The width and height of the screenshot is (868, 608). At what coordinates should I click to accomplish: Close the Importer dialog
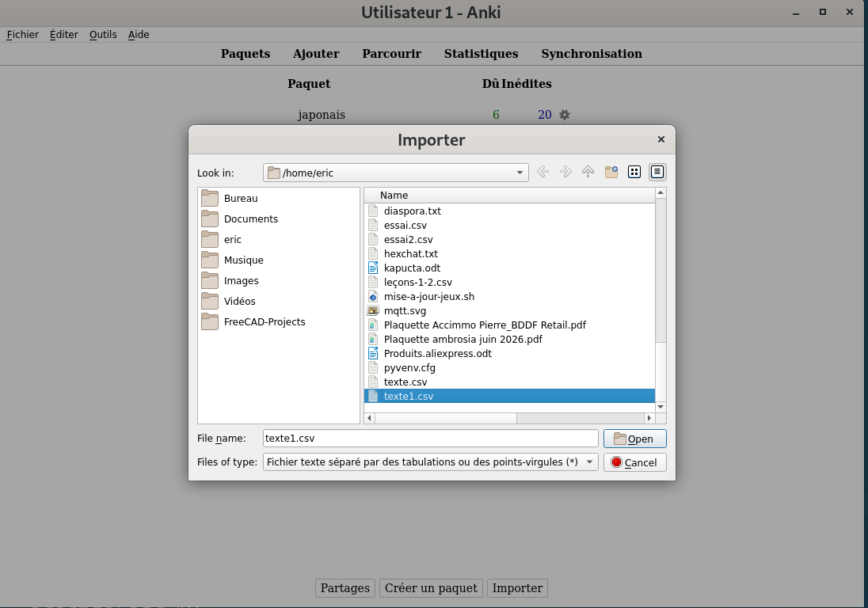click(661, 139)
